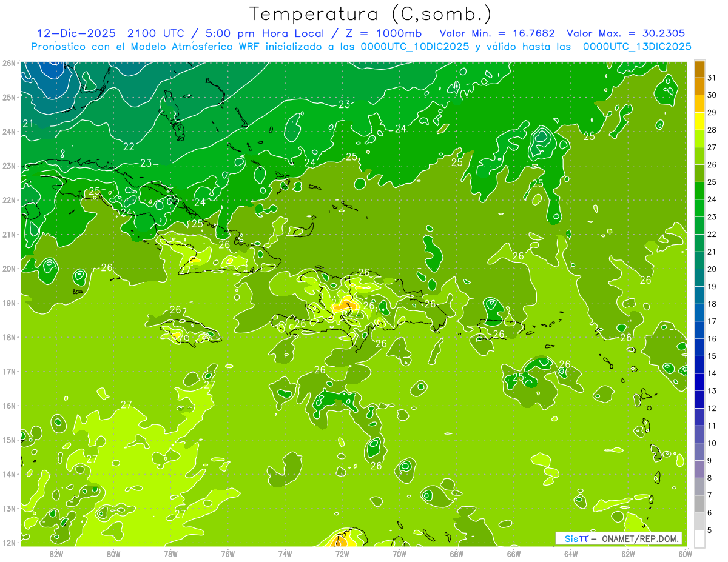Click the '68W' longitude axis label
728x562 pixels.
pos(457,554)
